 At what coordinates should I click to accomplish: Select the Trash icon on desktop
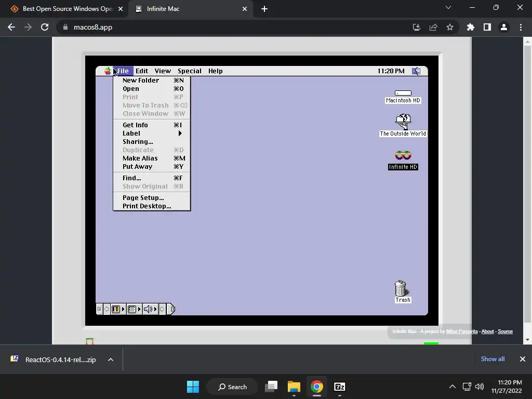[x=401, y=288]
